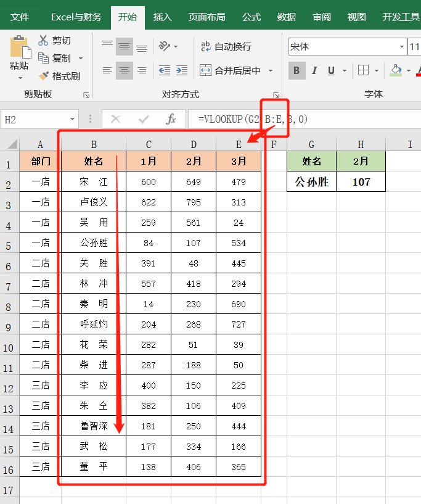
Task: Expand the Copy options dropdown
Action: click(x=81, y=58)
